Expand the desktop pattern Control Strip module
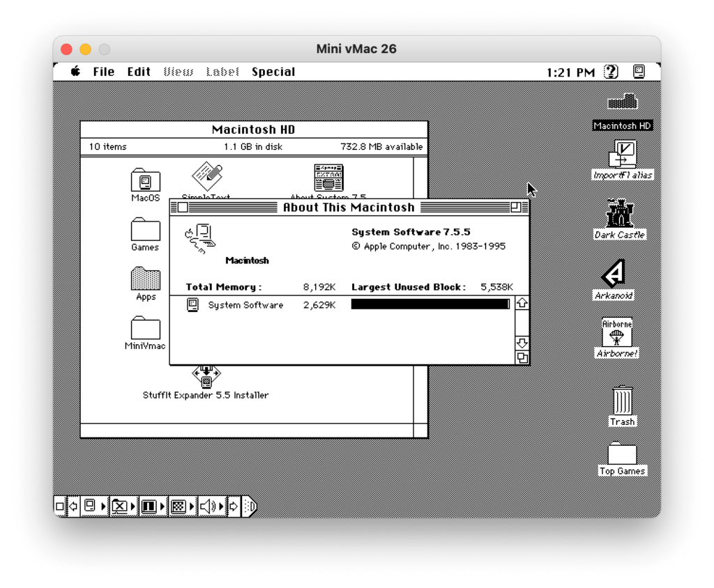 coord(190,506)
